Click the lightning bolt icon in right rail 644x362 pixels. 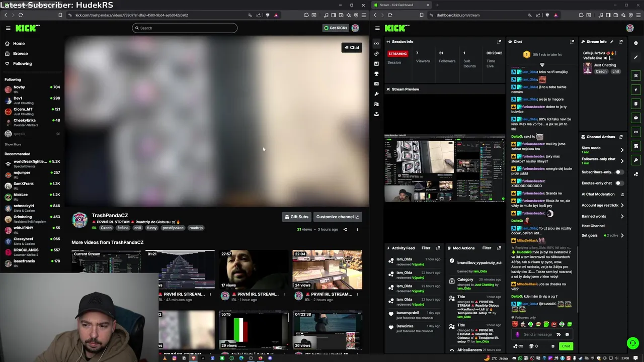point(636,89)
